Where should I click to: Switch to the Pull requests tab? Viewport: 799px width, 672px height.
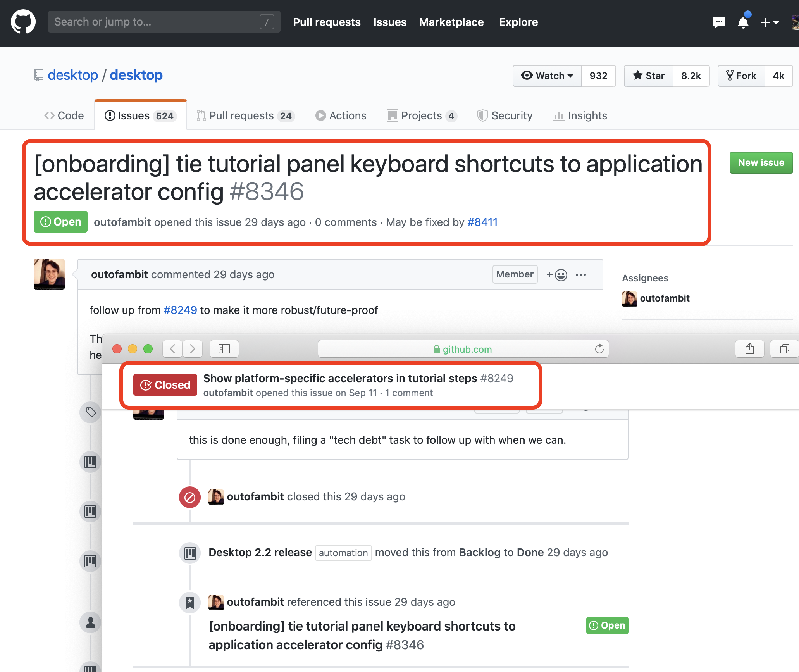246,115
